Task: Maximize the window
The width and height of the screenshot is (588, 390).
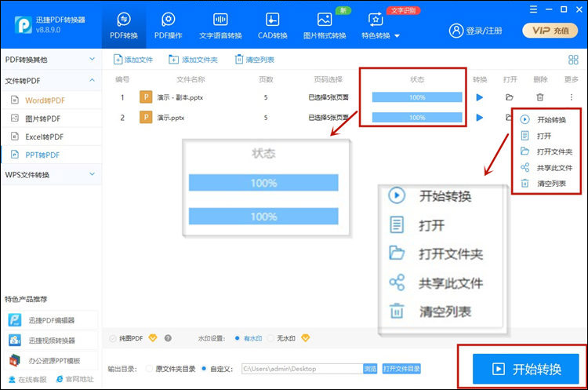Action: (564, 9)
